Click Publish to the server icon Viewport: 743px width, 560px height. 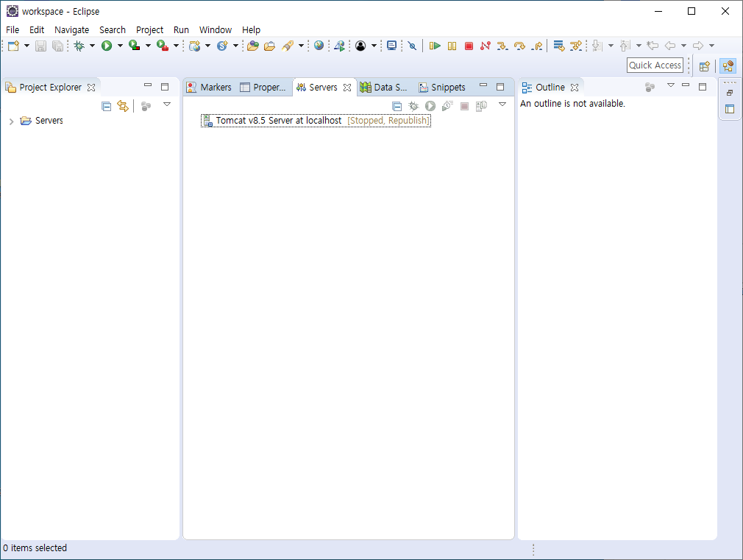point(481,106)
